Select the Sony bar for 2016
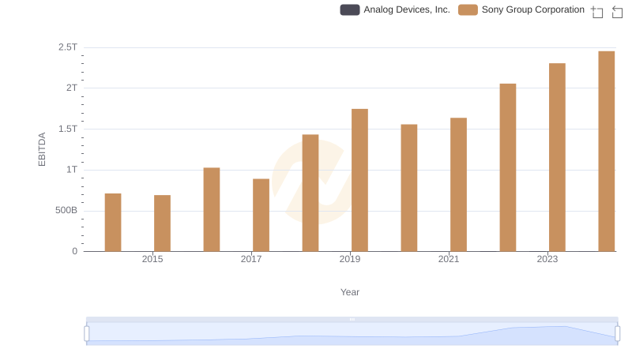 point(212,209)
